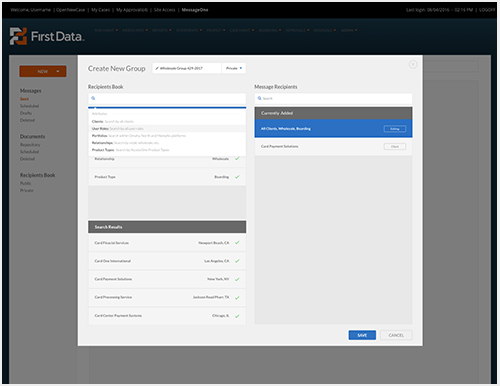Choose Relationships attribute in suggestions
This screenshot has width=500, height=386.
[x=167, y=143]
